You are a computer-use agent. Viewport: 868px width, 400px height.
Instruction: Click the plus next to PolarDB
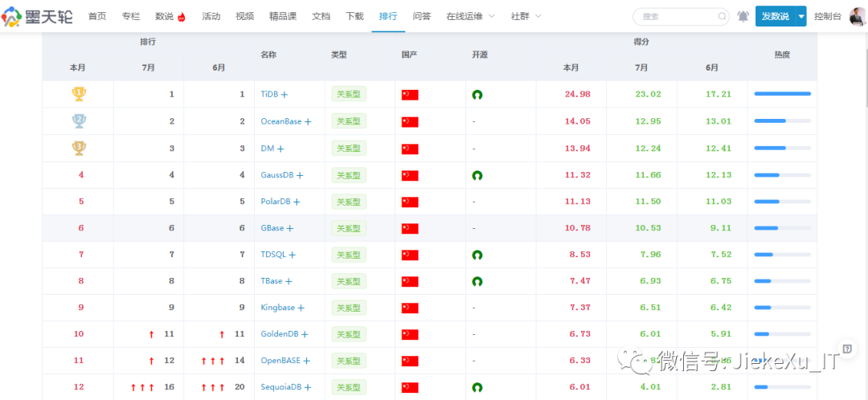click(x=297, y=202)
